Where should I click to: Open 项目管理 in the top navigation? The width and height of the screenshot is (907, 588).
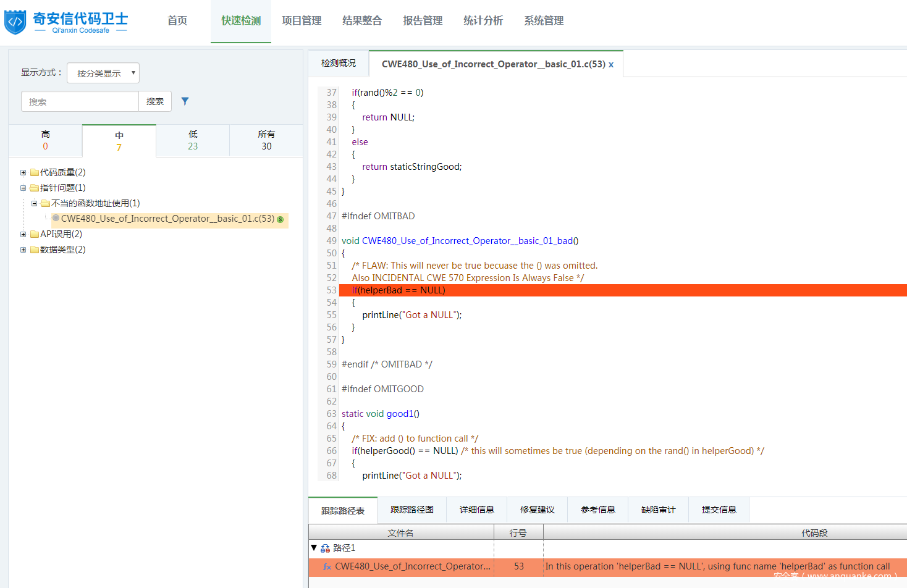(302, 21)
